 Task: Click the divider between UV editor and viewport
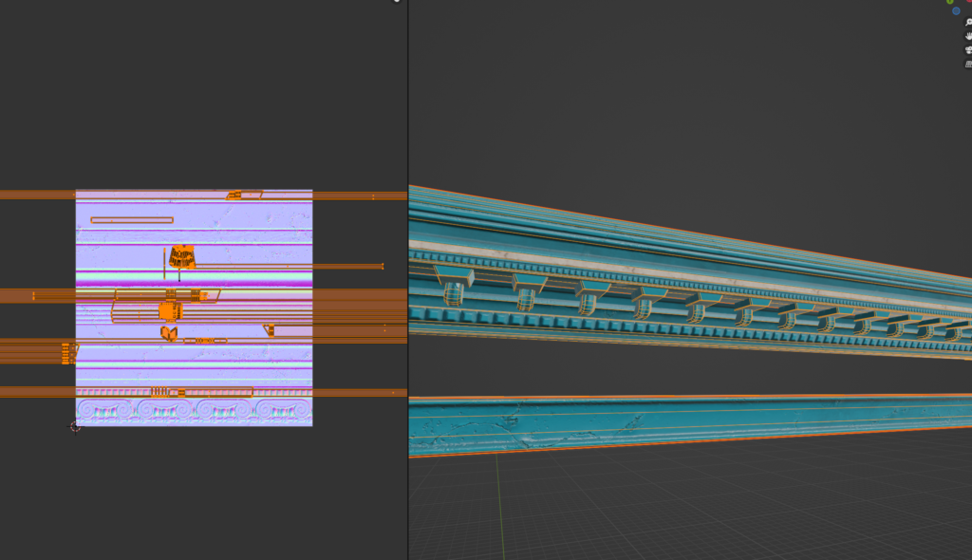click(407, 280)
